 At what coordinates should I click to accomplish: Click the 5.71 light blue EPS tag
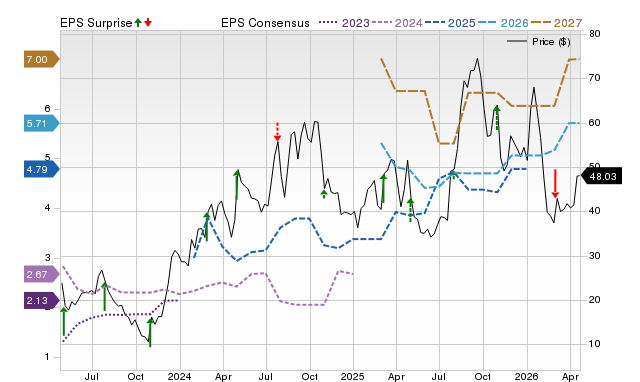pos(42,123)
